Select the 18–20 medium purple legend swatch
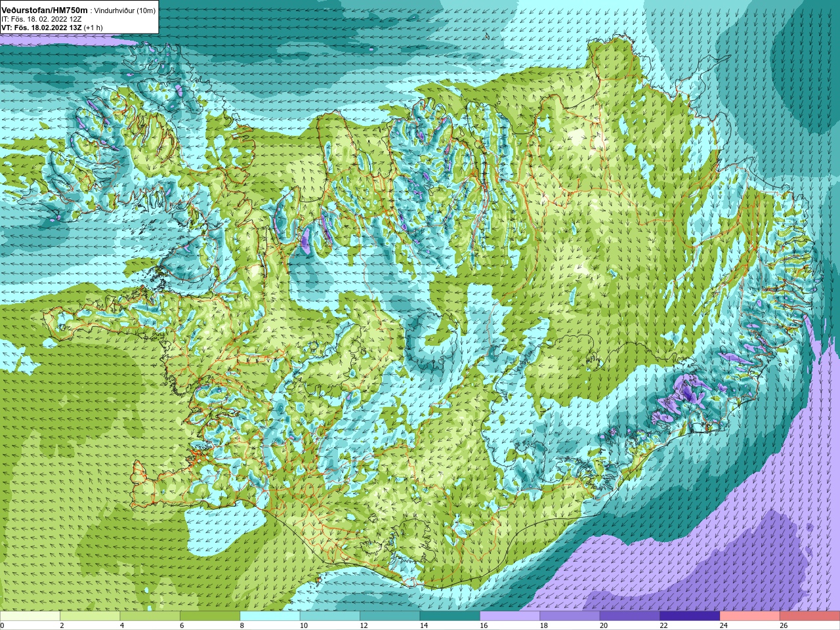840x630 pixels. [x=570, y=616]
